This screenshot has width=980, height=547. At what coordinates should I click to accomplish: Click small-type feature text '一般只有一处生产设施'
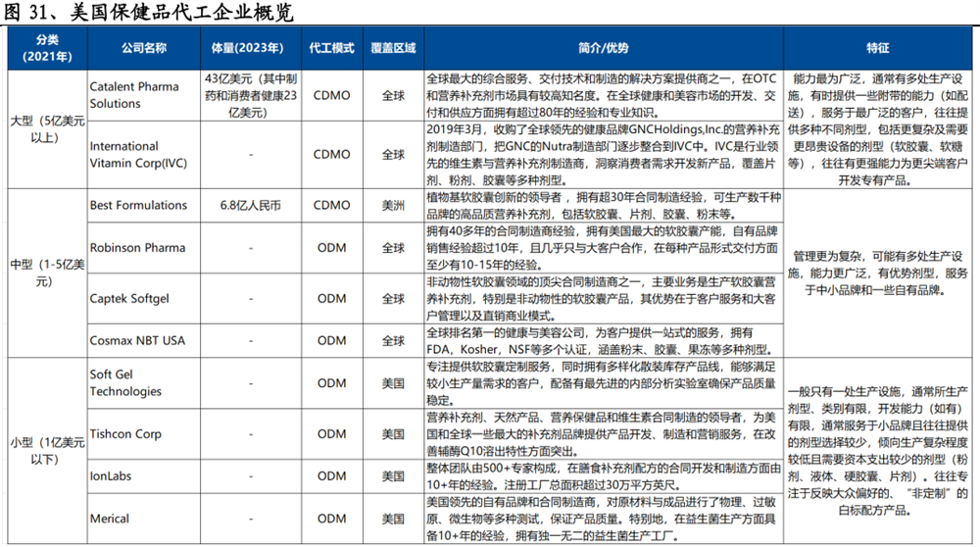(877, 450)
